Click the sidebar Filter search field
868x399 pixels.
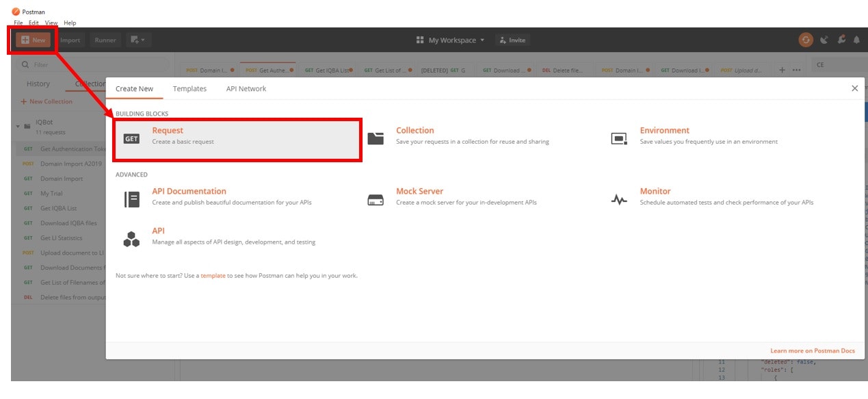94,64
